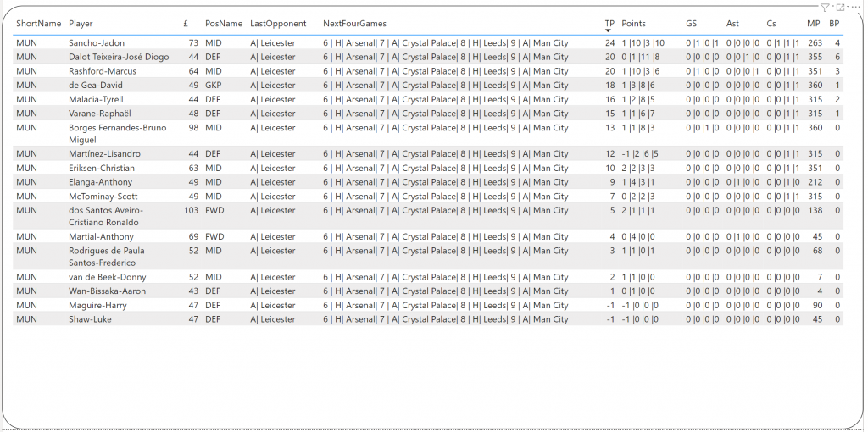The width and height of the screenshot is (868, 432).
Task: Click the Cs column header
Action: tap(771, 24)
